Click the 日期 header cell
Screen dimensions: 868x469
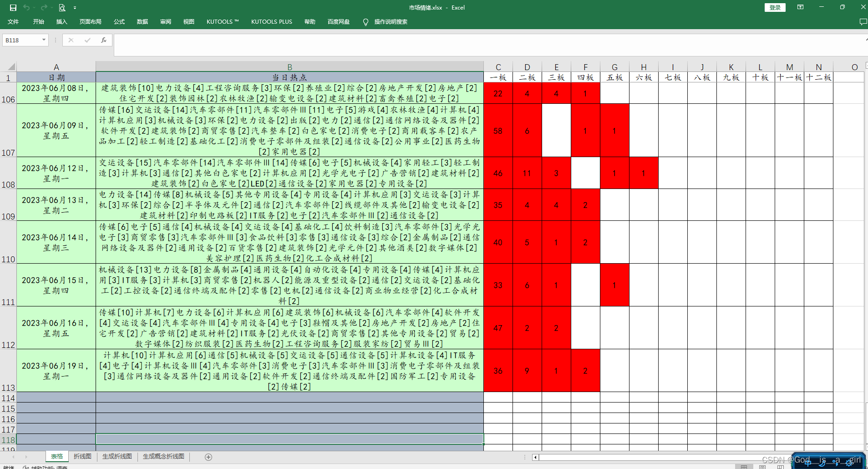[x=56, y=77]
